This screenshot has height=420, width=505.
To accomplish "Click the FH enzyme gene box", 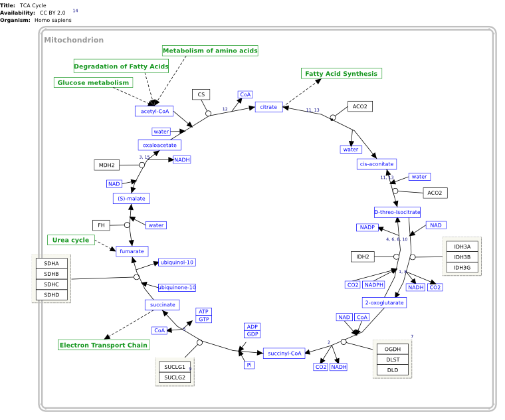I will click(x=101, y=225).
